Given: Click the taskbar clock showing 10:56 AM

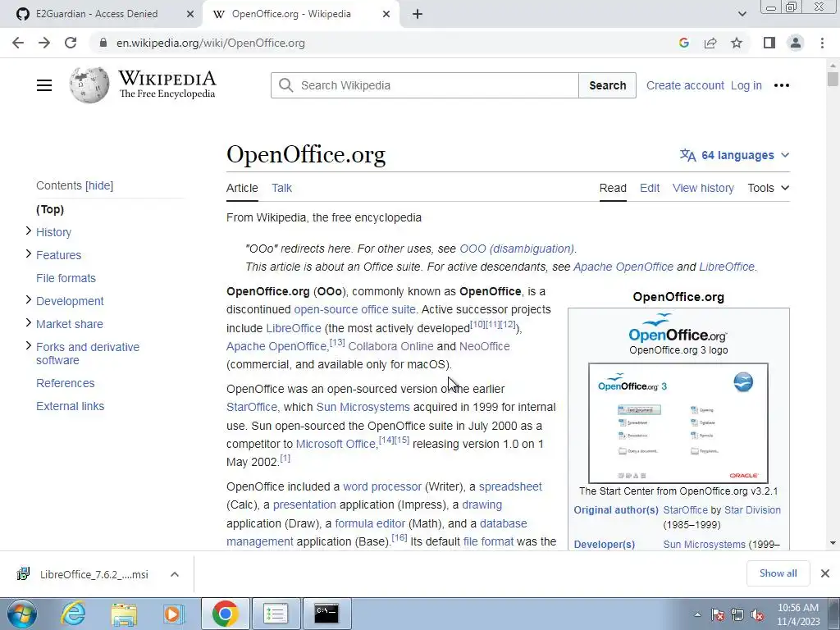Looking at the screenshot, I should click(x=798, y=614).
